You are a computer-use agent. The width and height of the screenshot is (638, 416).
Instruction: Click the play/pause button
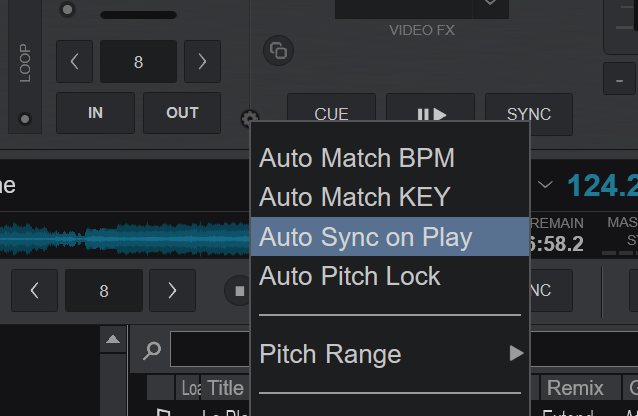click(x=430, y=108)
